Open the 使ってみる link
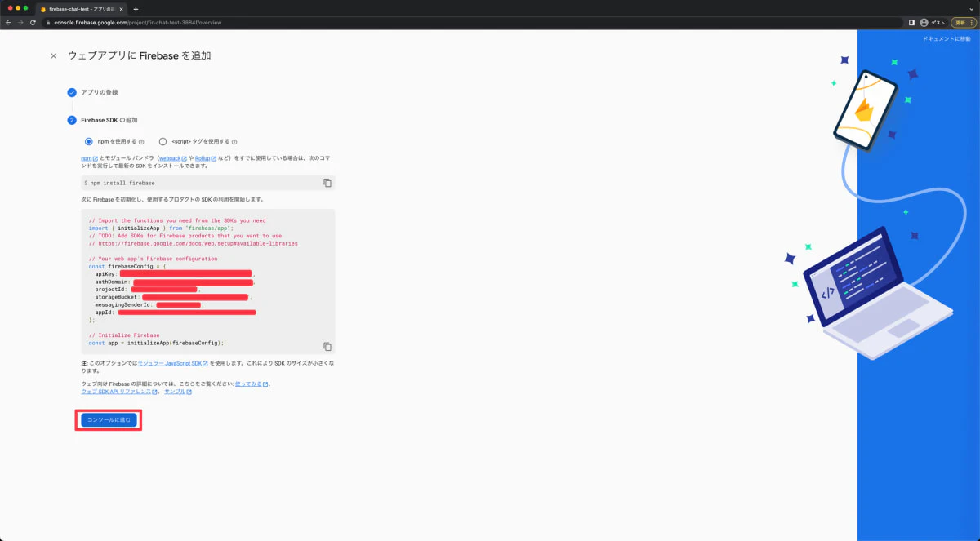This screenshot has width=980, height=541. click(252, 384)
